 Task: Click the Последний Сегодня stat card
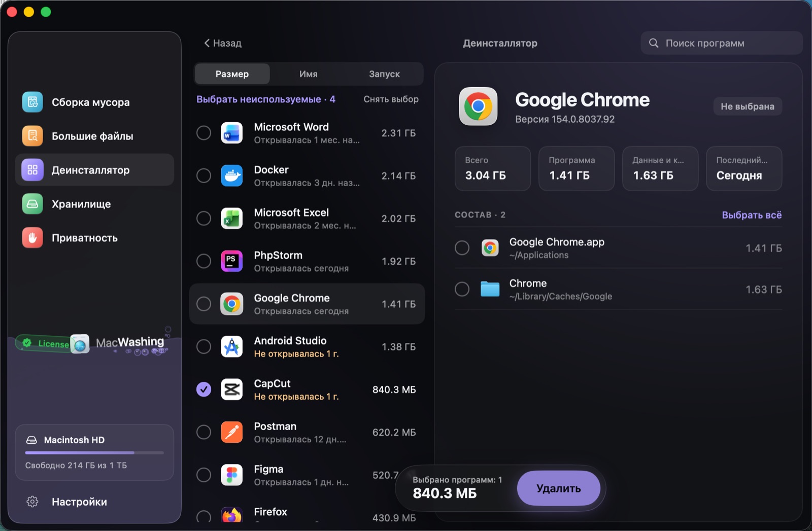744,168
